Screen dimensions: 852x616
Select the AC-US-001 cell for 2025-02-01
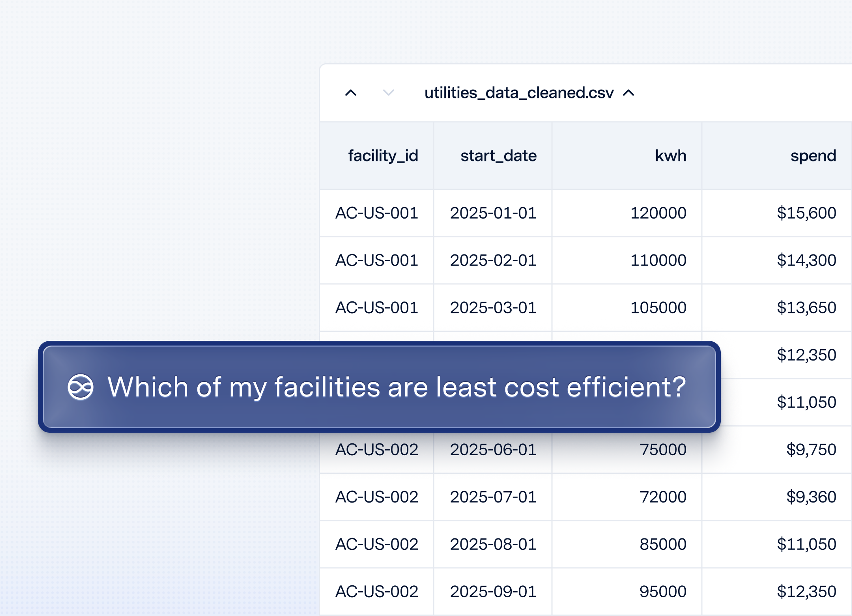(377, 260)
